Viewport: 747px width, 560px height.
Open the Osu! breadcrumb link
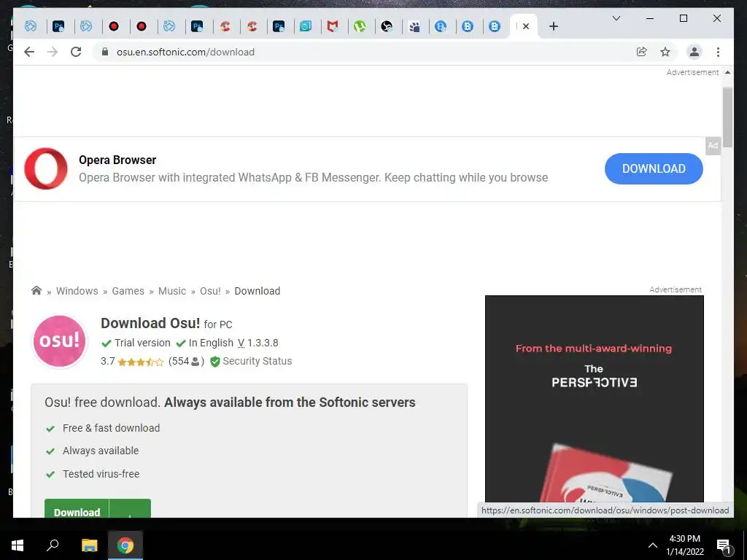(x=210, y=291)
